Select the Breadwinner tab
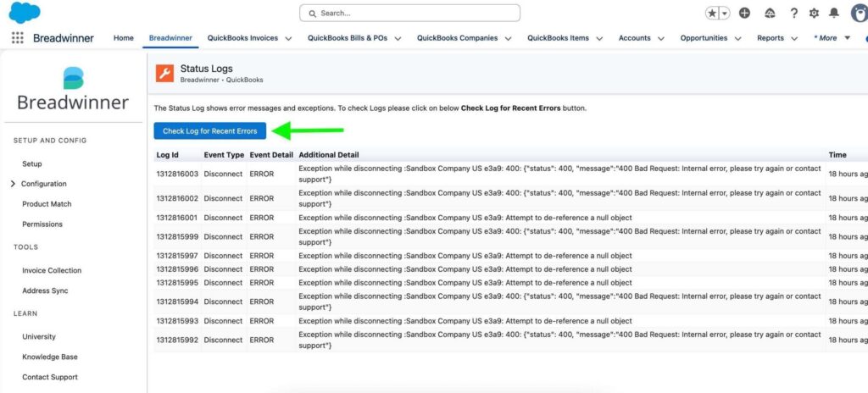The image size is (868, 393). coord(170,38)
